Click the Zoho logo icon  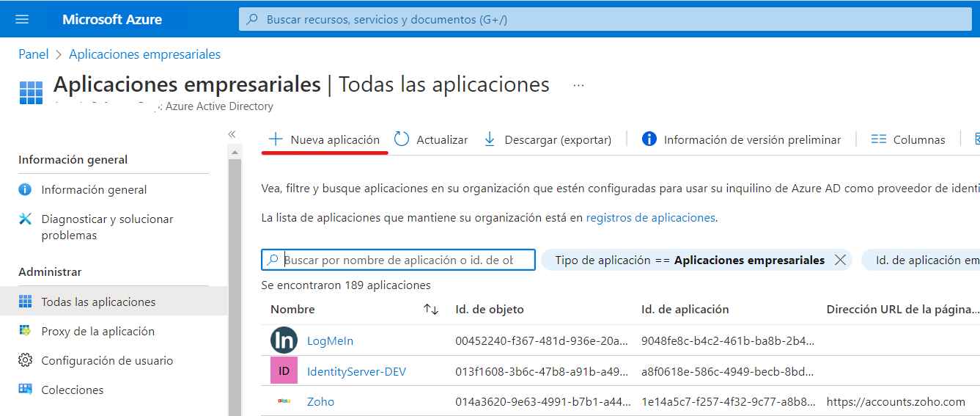(284, 401)
